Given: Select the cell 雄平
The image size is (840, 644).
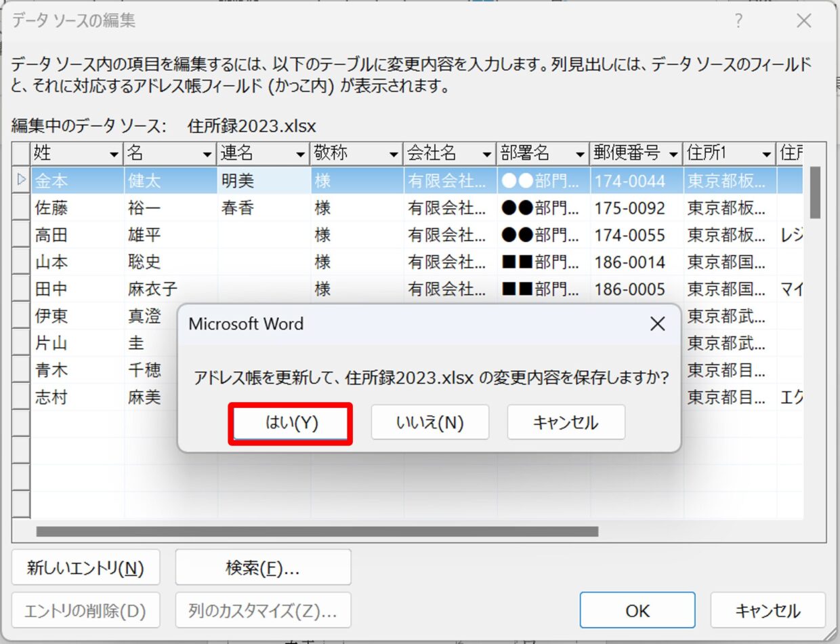Looking at the screenshot, I should 171,235.
